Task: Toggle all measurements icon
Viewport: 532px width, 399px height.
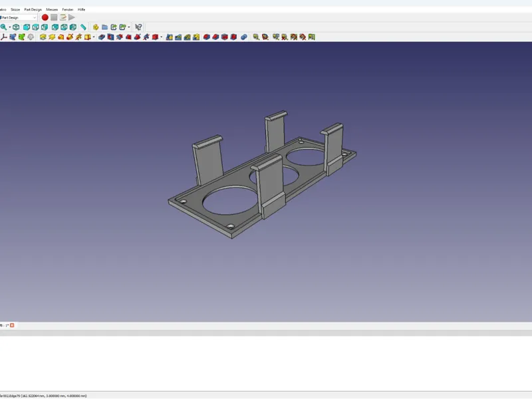Action: (293, 37)
